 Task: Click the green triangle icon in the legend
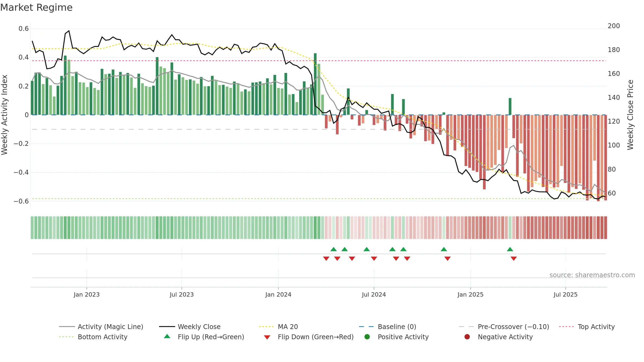point(167,336)
